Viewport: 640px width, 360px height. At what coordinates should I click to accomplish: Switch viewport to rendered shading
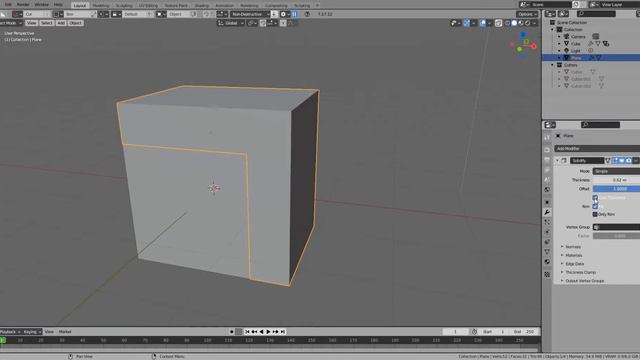pos(528,23)
